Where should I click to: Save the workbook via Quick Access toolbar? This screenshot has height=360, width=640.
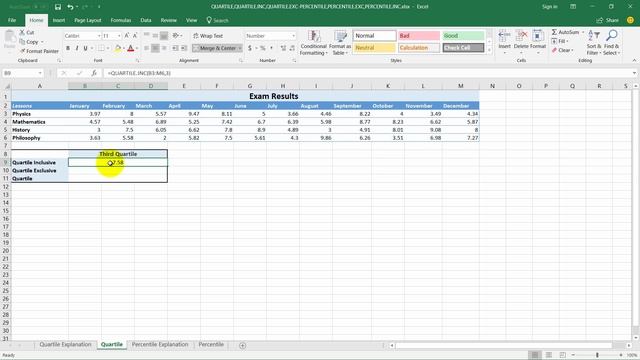coord(58,7)
